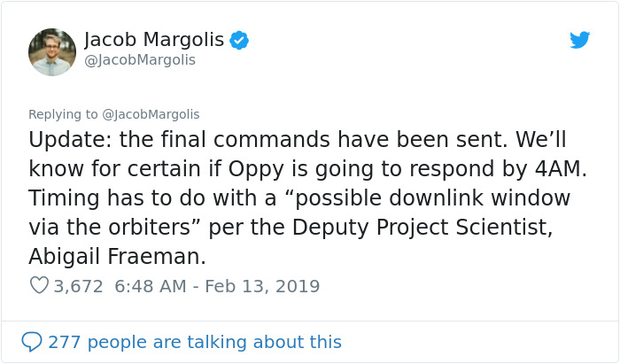Screen dimensions: 620x364
Task: Click the gray "Replying to" label
Action: [63, 114]
